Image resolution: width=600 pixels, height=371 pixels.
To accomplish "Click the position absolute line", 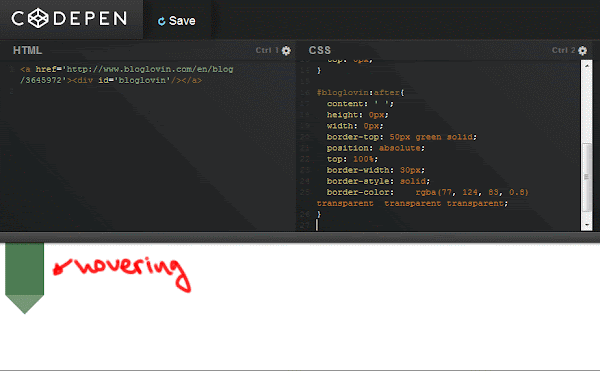I will coord(375,148).
